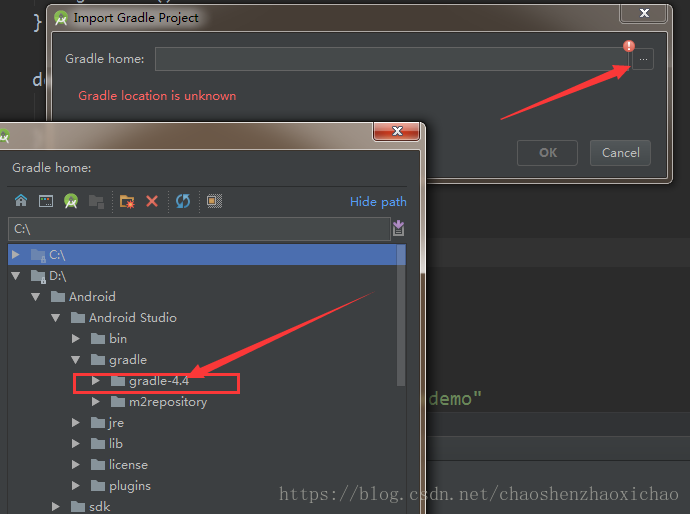Close the Gradle home file chooser
Screen dimensions: 690x514
click(397, 131)
